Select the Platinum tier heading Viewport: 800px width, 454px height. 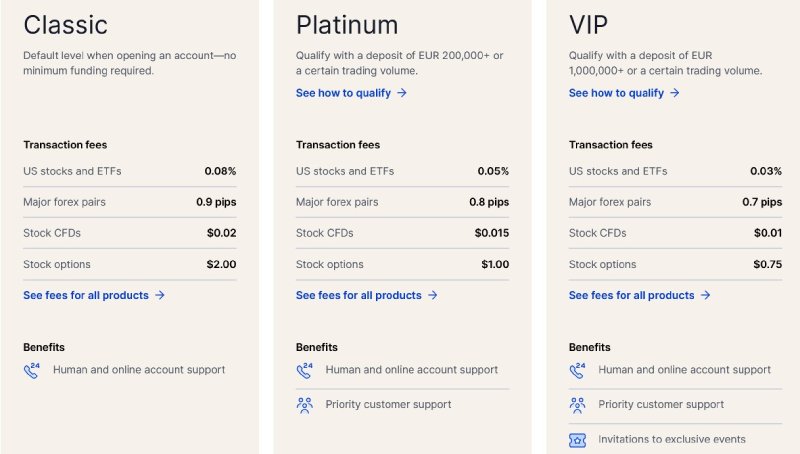pyautogui.click(x=347, y=25)
